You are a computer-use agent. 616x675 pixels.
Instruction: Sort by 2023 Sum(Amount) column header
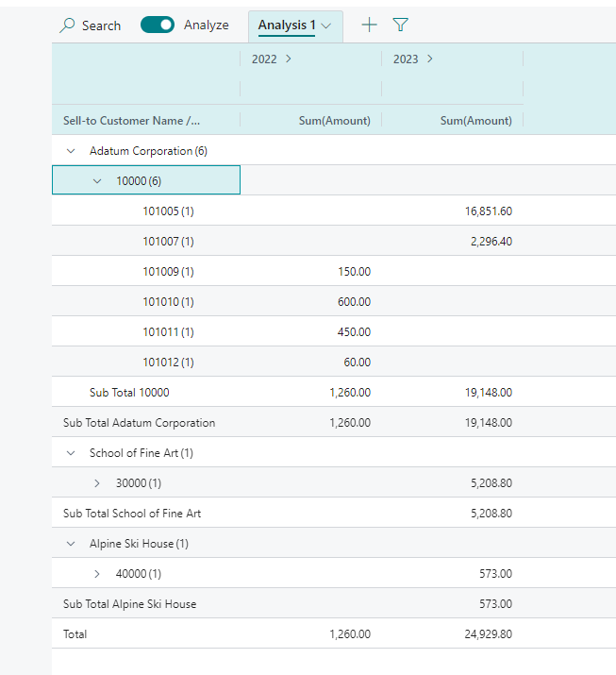pos(475,121)
